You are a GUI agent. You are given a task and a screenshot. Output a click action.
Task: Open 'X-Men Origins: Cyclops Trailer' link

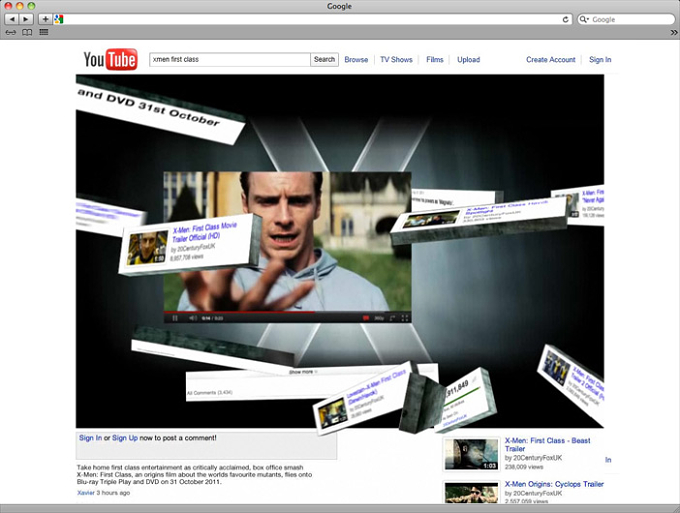pos(554,484)
